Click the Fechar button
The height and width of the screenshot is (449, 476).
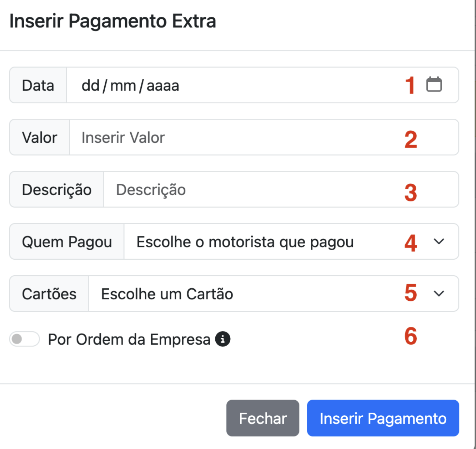(x=263, y=418)
